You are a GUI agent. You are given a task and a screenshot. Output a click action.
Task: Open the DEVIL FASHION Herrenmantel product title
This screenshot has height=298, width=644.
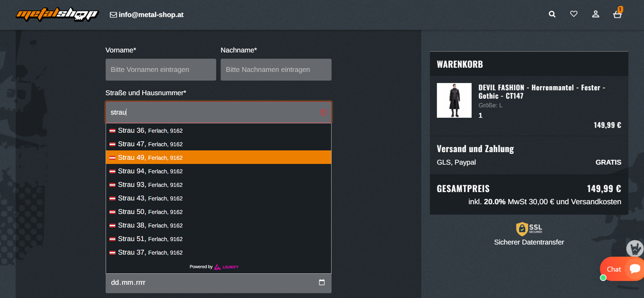pyautogui.click(x=542, y=92)
